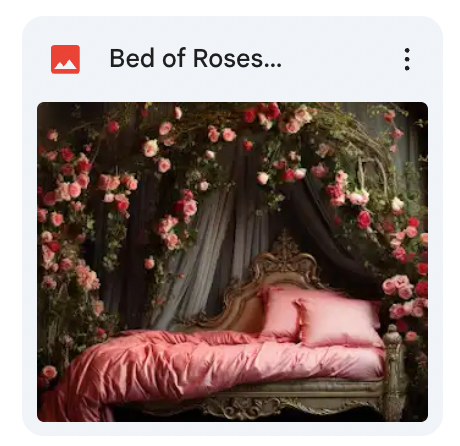Click the carved bed frame footboard in the preview
The height and width of the screenshot is (446, 460).
point(395,370)
